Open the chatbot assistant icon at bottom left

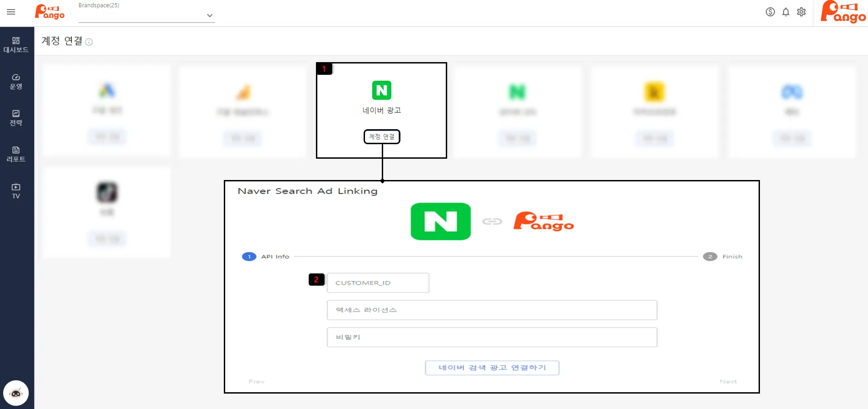click(x=16, y=393)
